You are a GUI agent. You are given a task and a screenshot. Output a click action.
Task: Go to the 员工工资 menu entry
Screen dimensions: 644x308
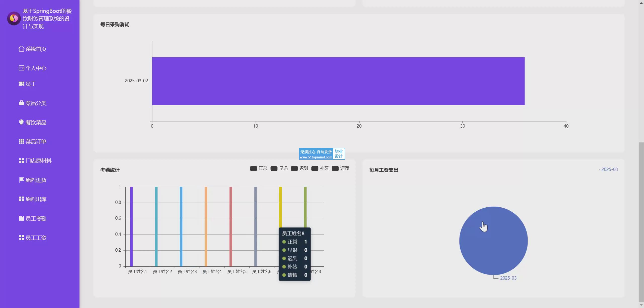tap(36, 238)
